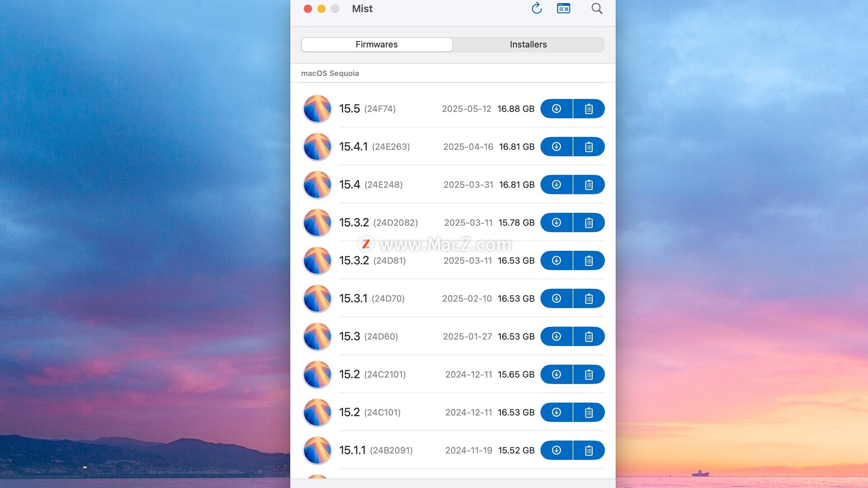
Task: Download firmware 15.1.1 (24B2091)
Action: pos(557,450)
